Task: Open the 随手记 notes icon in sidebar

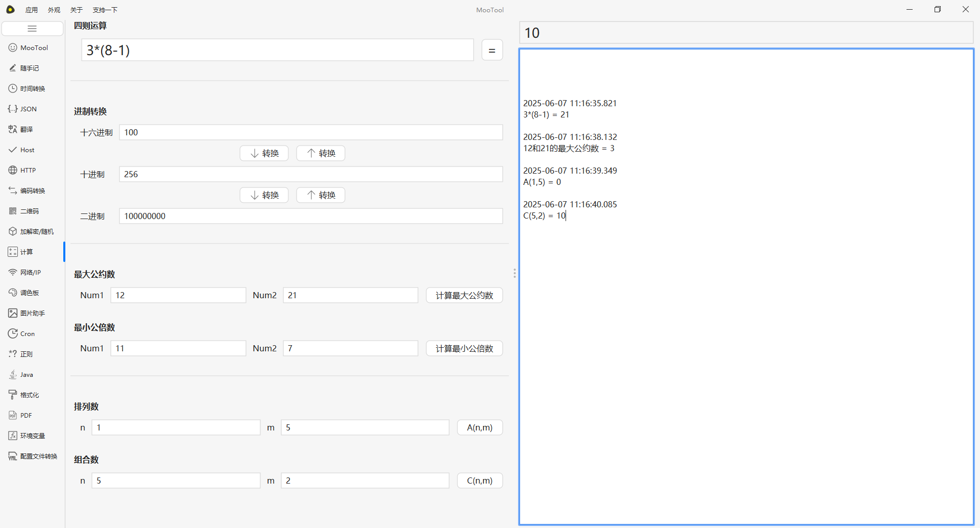Action: (13, 68)
